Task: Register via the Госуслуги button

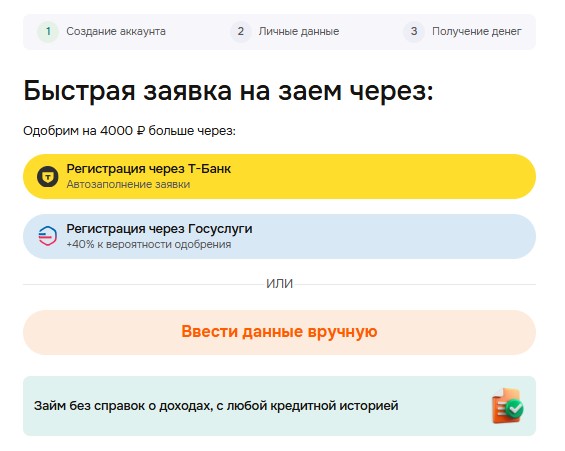Action: click(x=279, y=236)
